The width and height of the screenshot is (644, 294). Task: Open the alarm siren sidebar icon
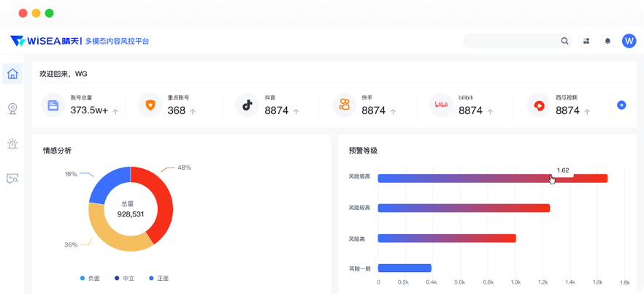12,143
